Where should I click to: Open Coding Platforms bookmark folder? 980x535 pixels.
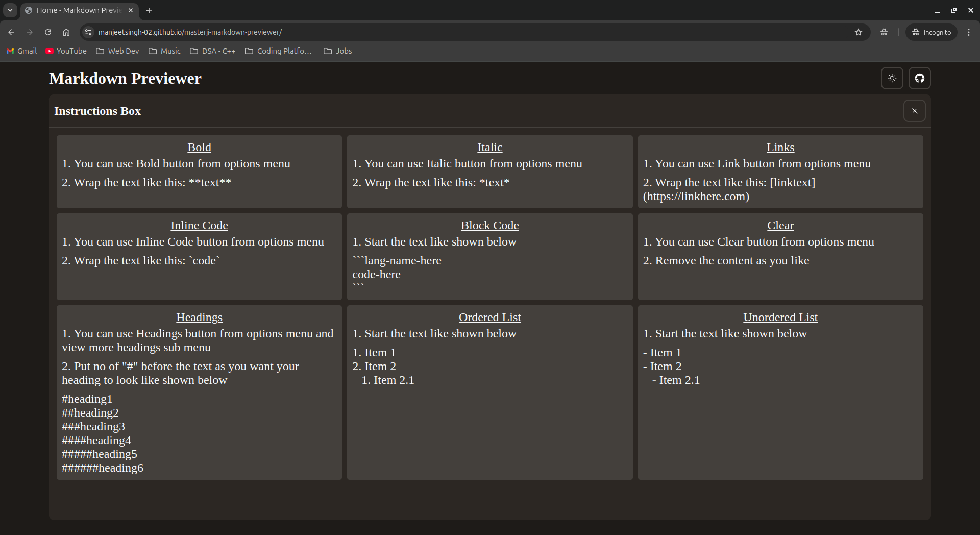tap(279, 51)
